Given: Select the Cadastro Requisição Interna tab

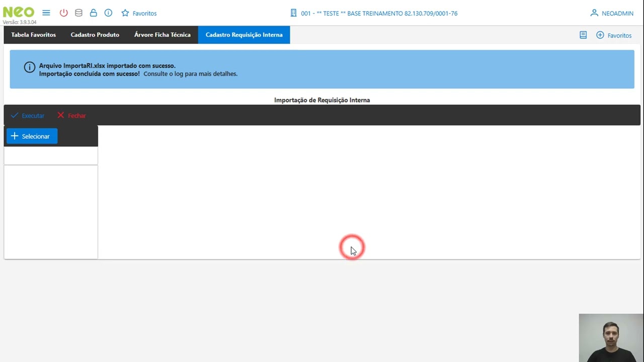Looking at the screenshot, I should (x=244, y=35).
